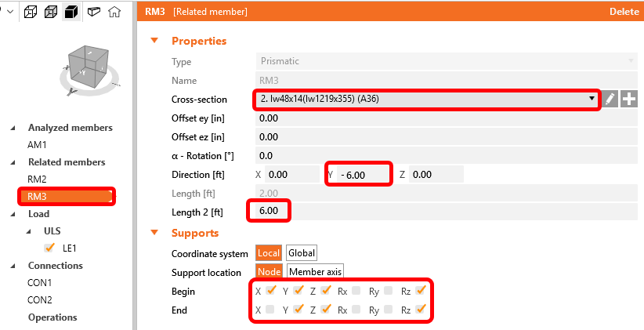Viewport: 644px width, 330px height.
Task: Toggle End Z support checkbox
Action: pos(326,309)
